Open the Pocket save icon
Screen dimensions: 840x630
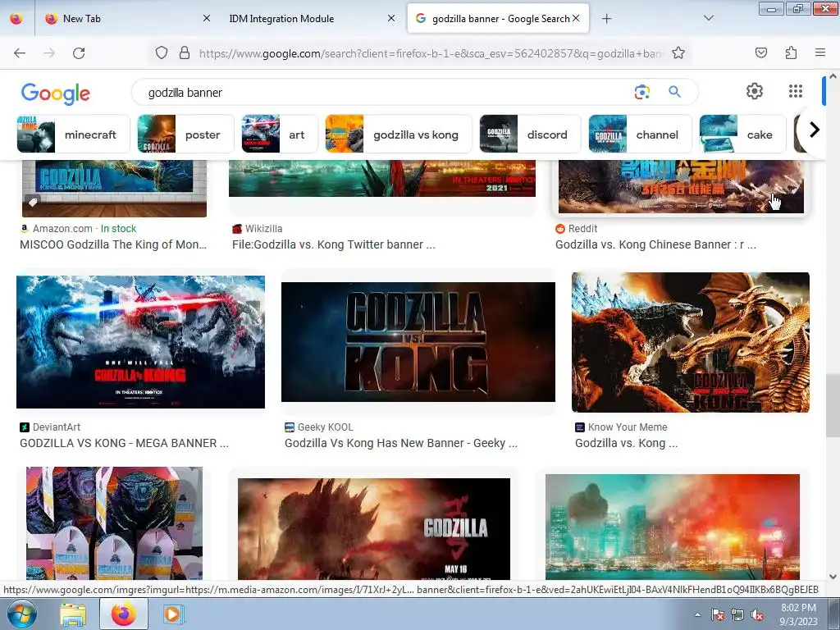[760, 52]
